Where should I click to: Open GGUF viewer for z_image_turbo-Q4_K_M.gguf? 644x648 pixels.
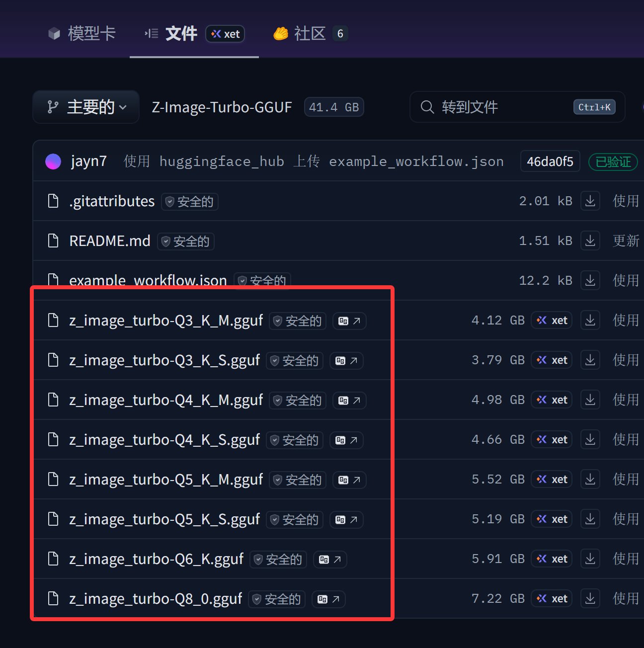click(x=349, y=401)
